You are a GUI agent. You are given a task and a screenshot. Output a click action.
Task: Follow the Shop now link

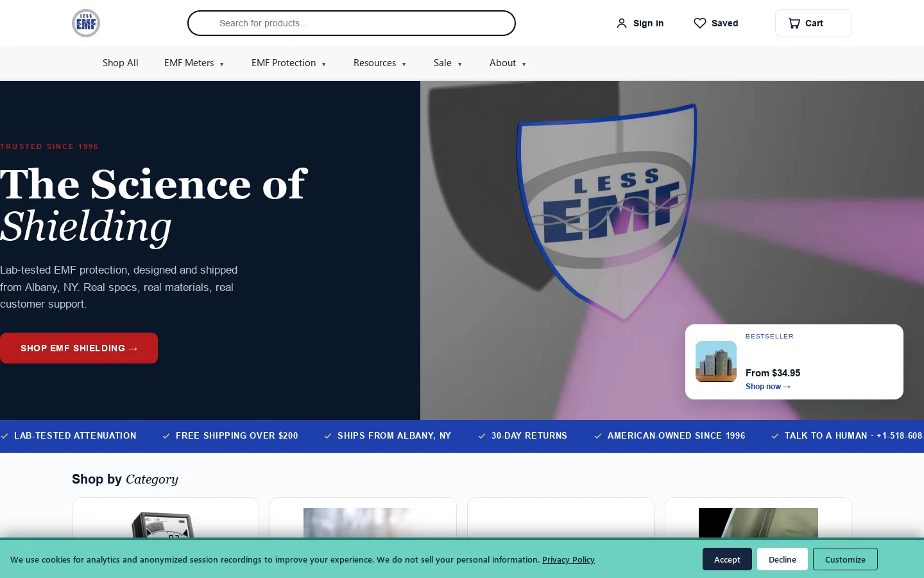point(768,387)
